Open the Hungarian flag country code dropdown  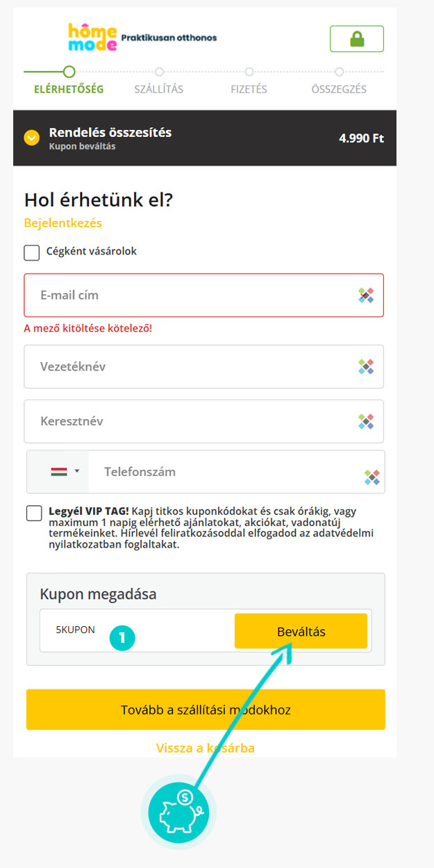click(x=65, y=471)
